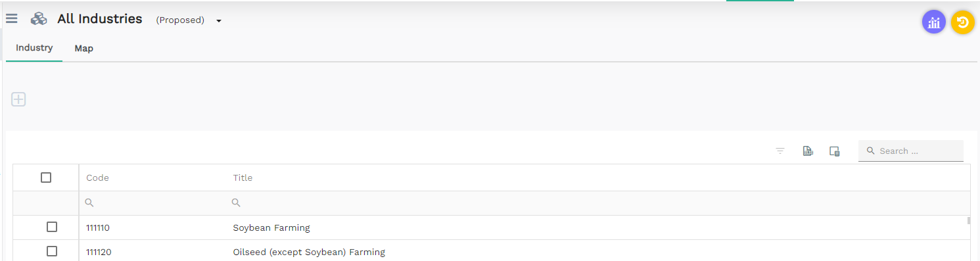980x261 pixels.
Task: Open the purple analytics chart button
Action: click(933, 22)
